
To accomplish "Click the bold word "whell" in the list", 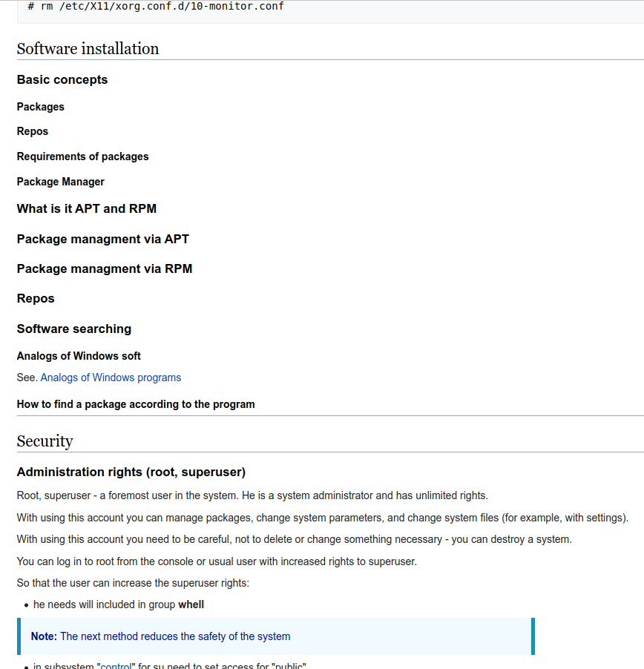I will [191, 604].
